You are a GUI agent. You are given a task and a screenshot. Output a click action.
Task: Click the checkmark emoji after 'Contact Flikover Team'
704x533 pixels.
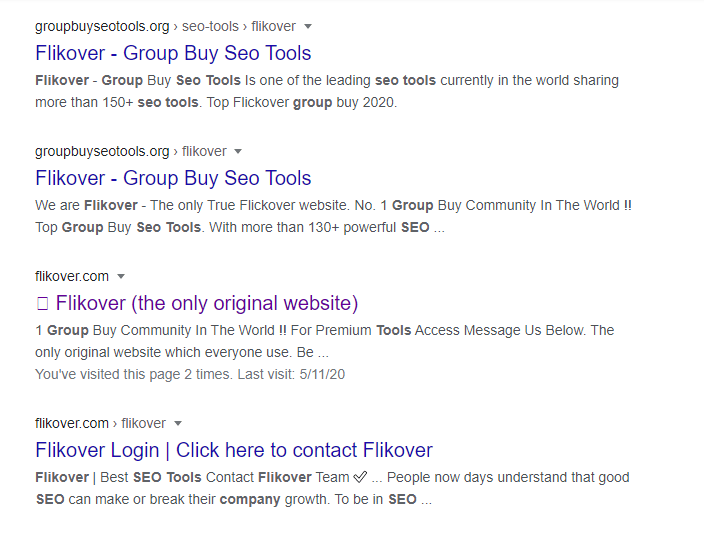[360, 477]
